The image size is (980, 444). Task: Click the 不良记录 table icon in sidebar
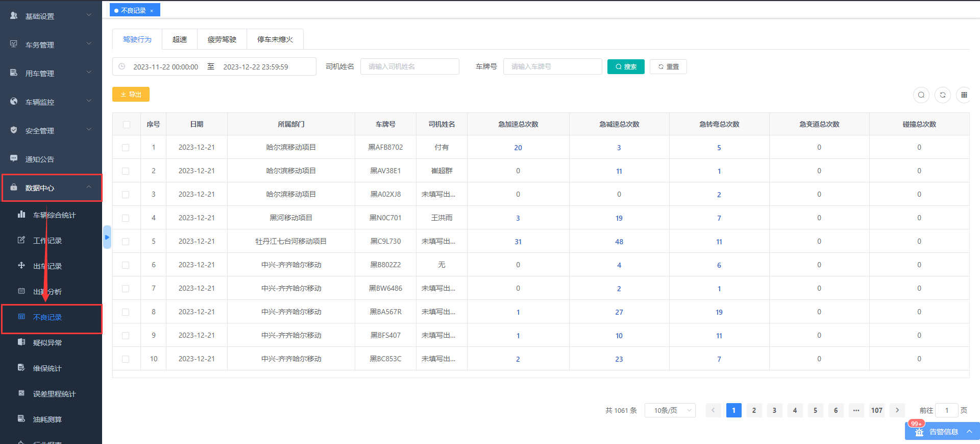[x=21, y=317]
